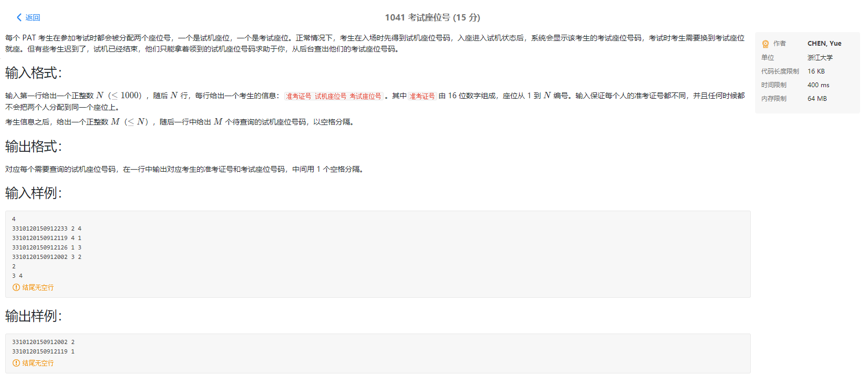Click 结尾无空行 note under input sample
The width and height of the screenshot is (868, 385).
tap(38, 287)
